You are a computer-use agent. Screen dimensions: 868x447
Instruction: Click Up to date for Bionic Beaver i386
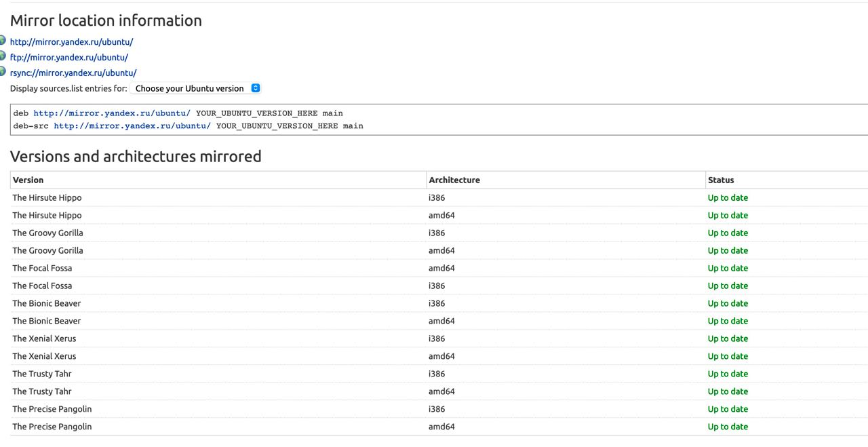[x=728, y=303]
